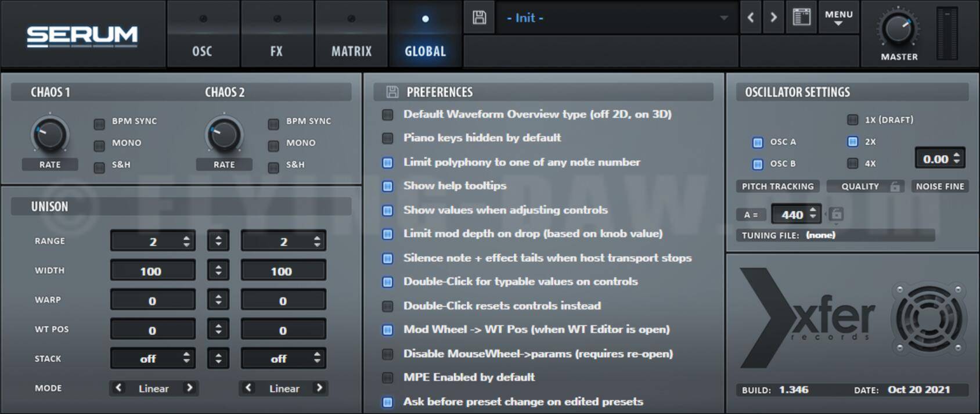Toggle Show help tooltips preference
Screen dimensions: 980x414
click(x=388, y=186)
